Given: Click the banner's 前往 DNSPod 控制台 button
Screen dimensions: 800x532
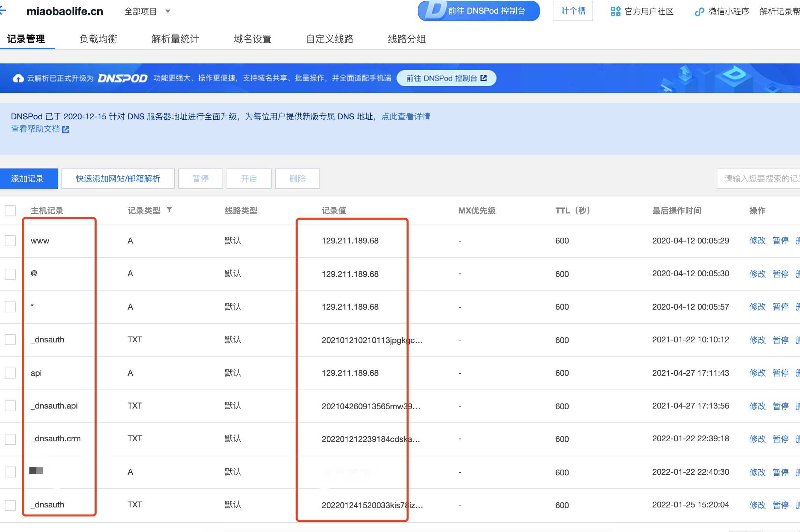Looking at the screenshot, I should 446,78.
